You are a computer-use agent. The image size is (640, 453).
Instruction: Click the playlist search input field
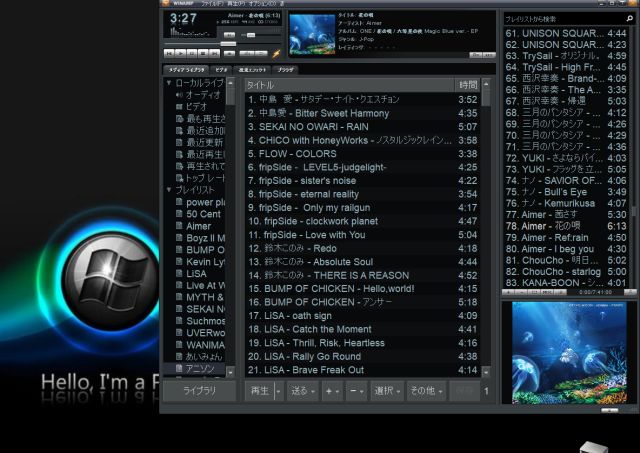click(564, 19)
